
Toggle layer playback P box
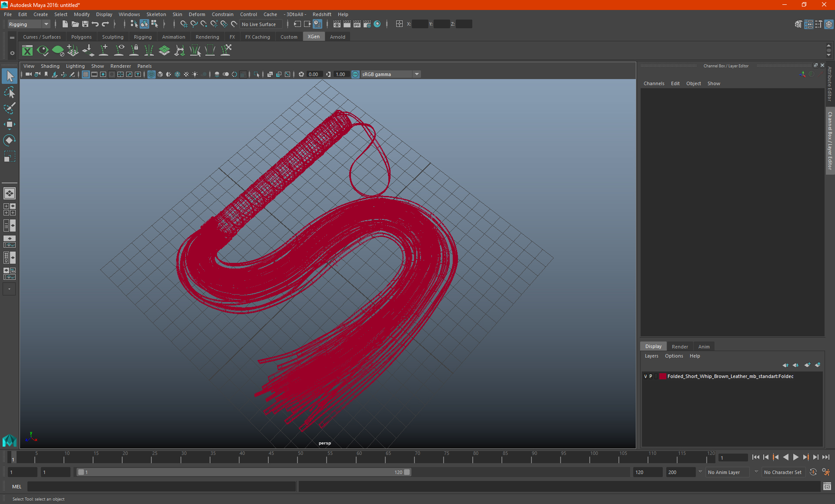pos(651,376)
